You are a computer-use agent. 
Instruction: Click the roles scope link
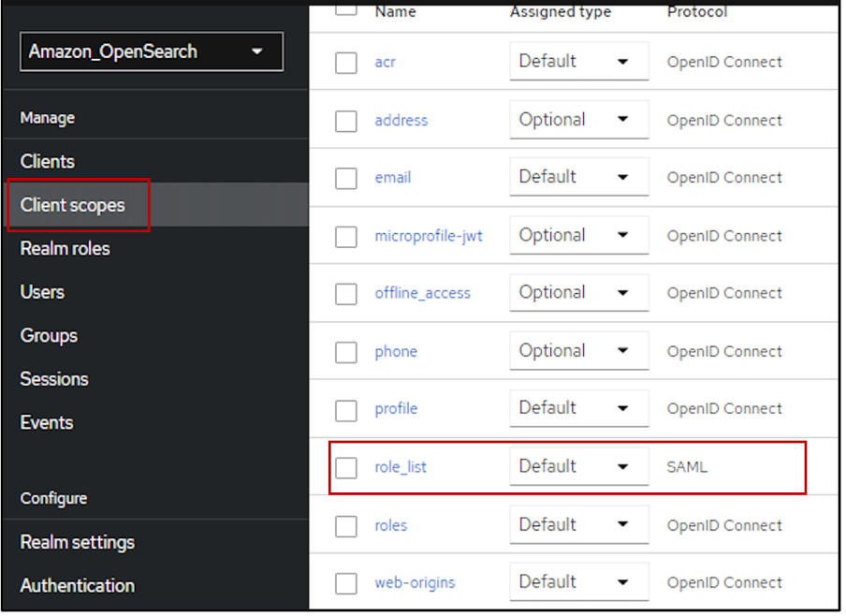(x=390, y=525)
